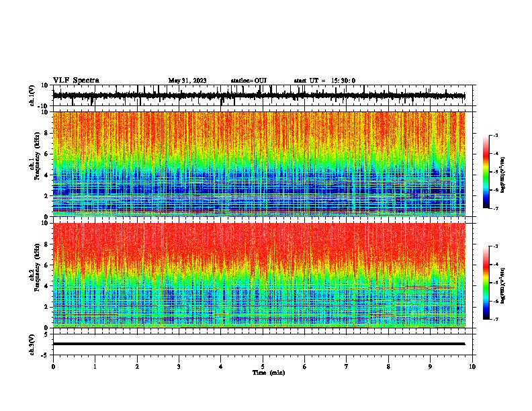
Task: Click the '-3' label on ch.2 colorbar
Action: [x=496, y=246]
